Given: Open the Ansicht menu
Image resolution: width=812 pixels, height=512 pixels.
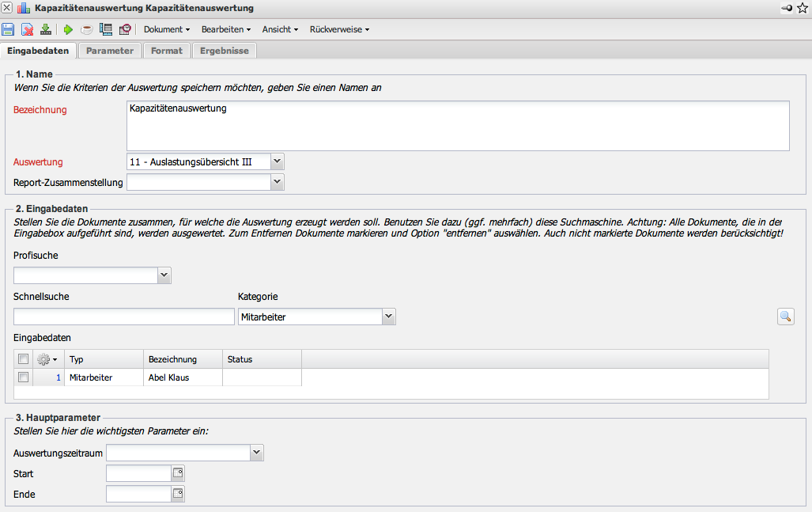Looking at the screenshot, I should [280, 29].
